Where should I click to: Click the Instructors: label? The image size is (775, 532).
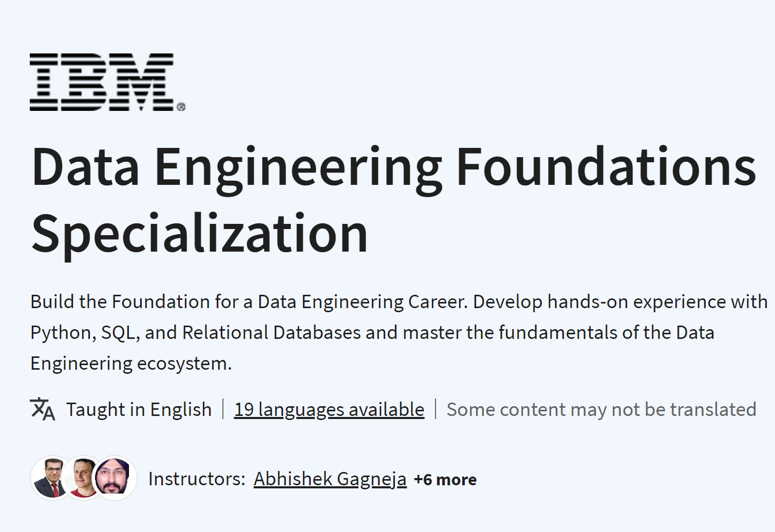coord(197,479)
